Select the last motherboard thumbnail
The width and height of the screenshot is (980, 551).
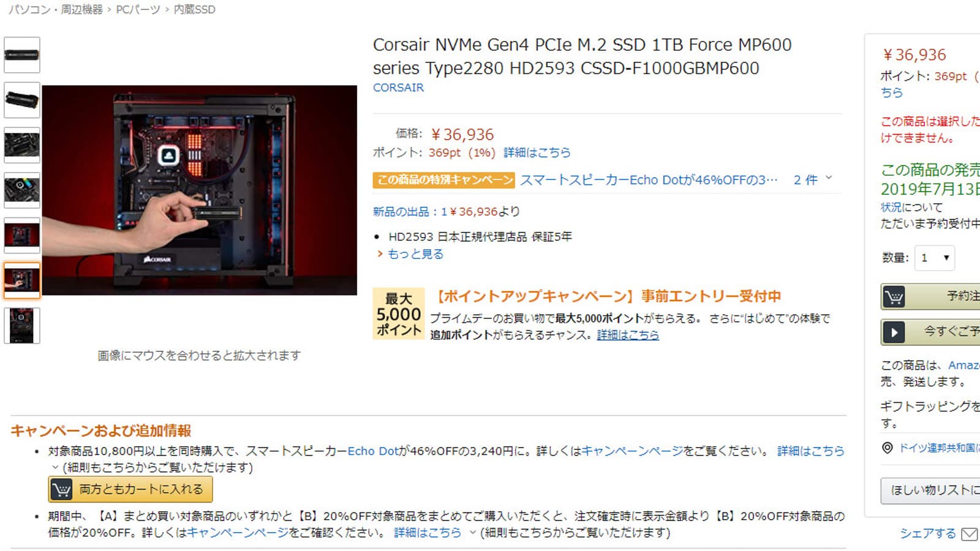click(22, 326)
